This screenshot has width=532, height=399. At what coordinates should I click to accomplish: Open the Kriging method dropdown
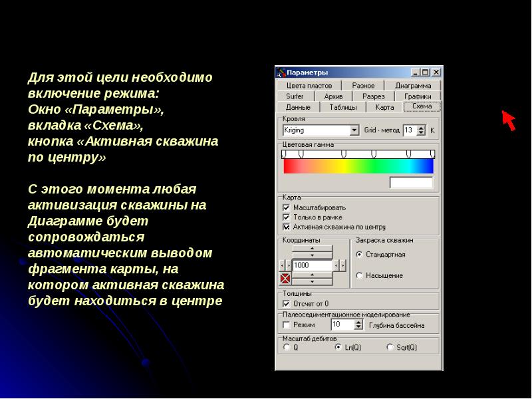point(354,130)
